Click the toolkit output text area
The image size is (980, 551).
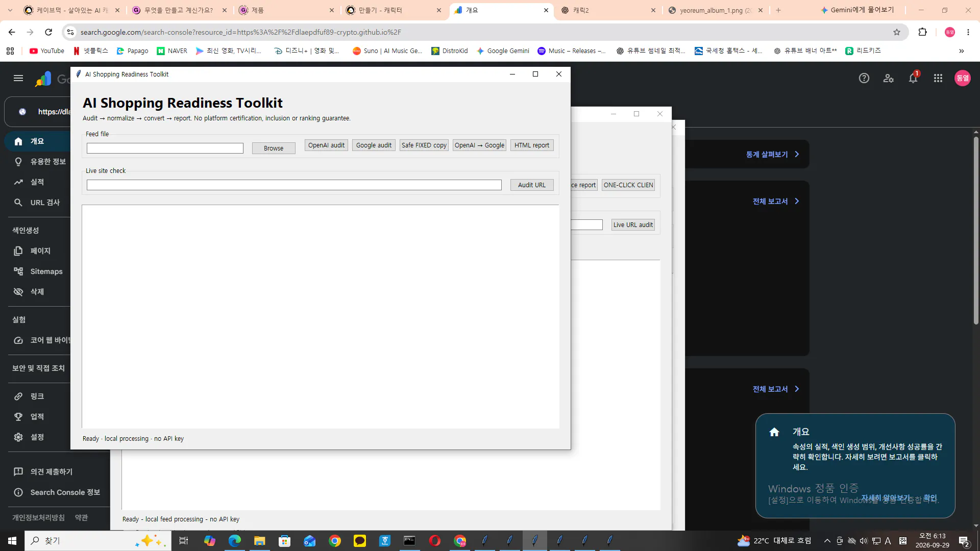click(321, 316)
